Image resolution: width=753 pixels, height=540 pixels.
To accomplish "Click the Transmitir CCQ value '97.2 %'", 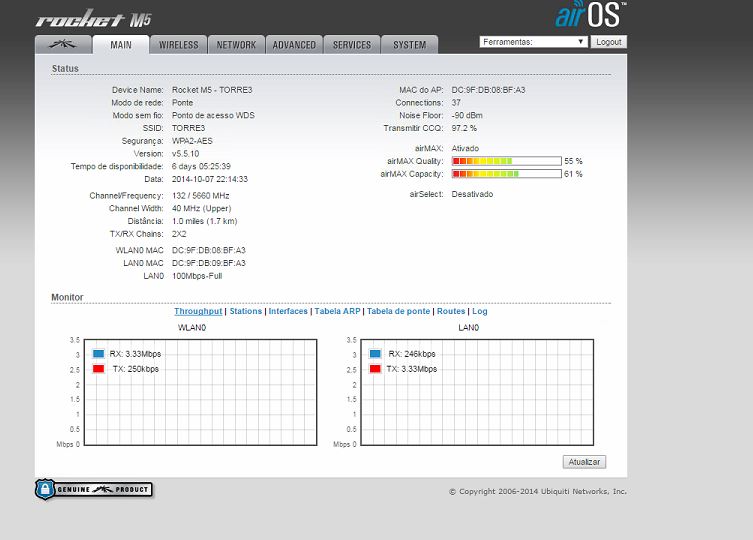I will (x=464, y=128).
